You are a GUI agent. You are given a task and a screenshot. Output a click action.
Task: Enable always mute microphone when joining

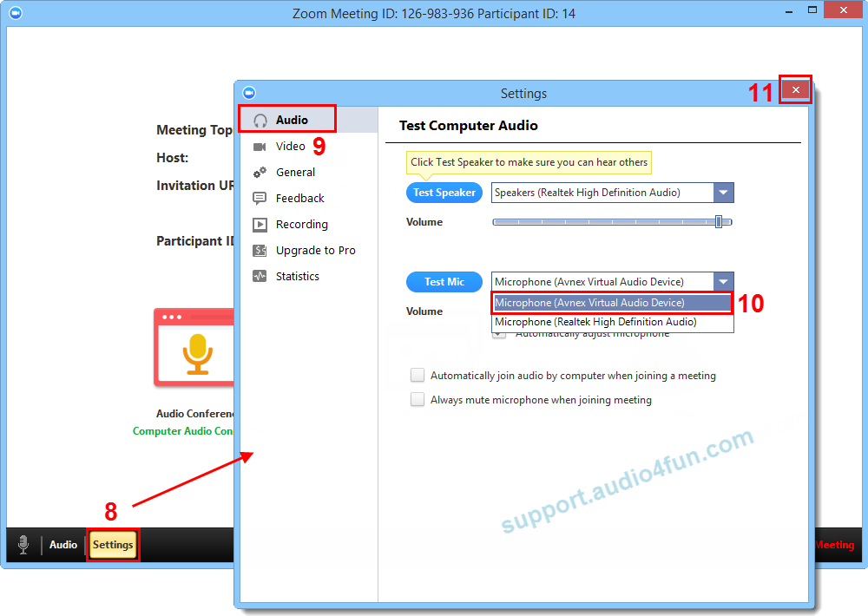(418, 400)
